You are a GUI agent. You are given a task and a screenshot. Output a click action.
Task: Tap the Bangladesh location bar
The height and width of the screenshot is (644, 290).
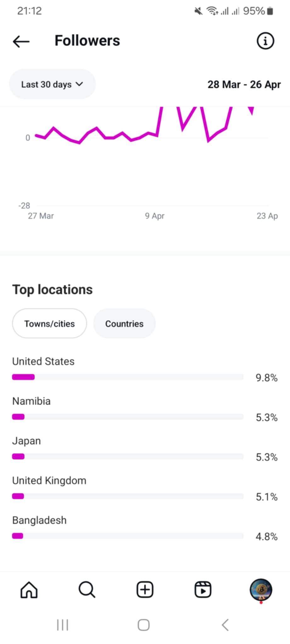coord(128,536)
